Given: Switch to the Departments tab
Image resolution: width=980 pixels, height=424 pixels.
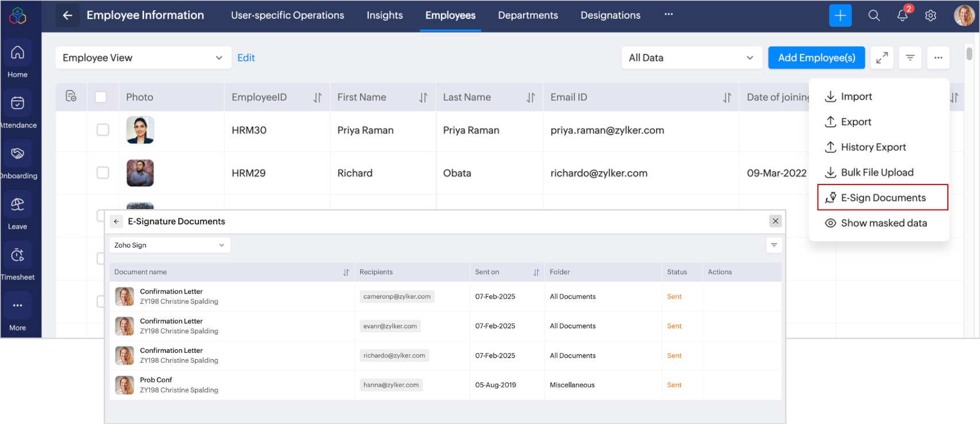Looking at the screenshot, I should (528, 15).
